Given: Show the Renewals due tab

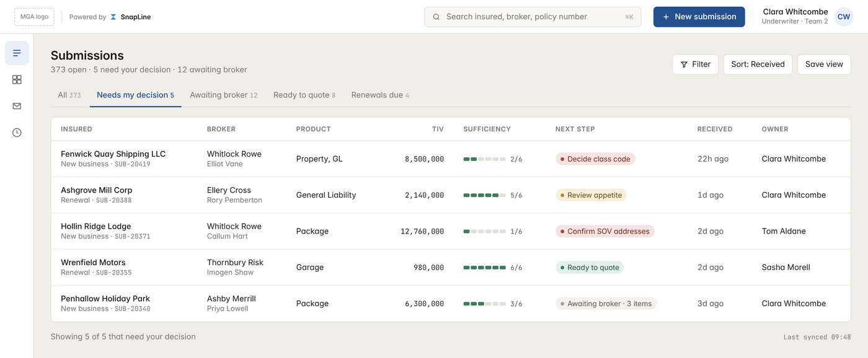Looking at the screenshot, I should (380, 95).
